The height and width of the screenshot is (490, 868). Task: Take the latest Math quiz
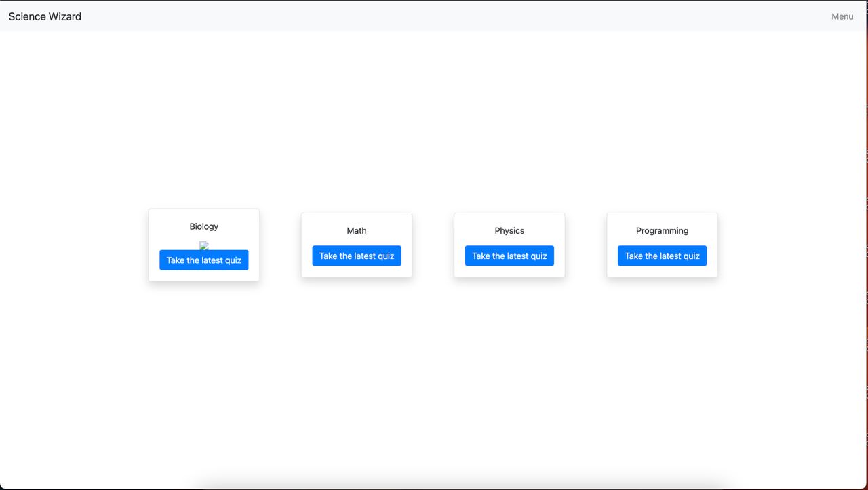pyautogui.click(x=357, y=256)
